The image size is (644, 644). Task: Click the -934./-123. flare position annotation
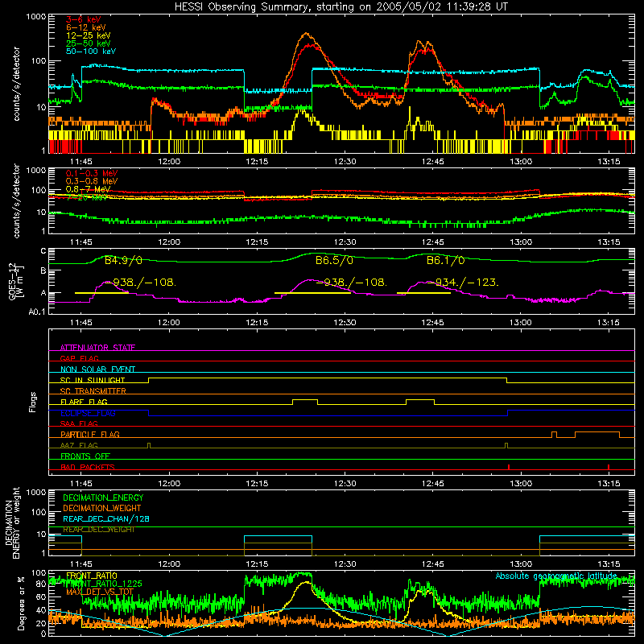[x=464, y=283]
